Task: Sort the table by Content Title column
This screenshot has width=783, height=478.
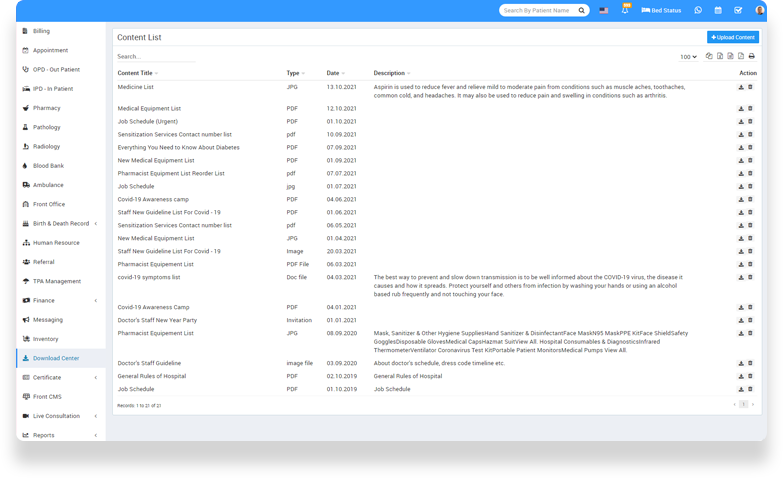Action: (136, 73)
